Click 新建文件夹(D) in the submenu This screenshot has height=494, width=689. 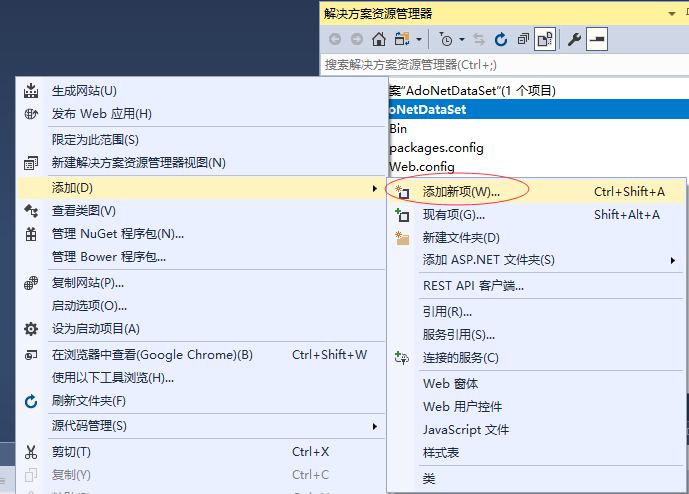[460, 237]
